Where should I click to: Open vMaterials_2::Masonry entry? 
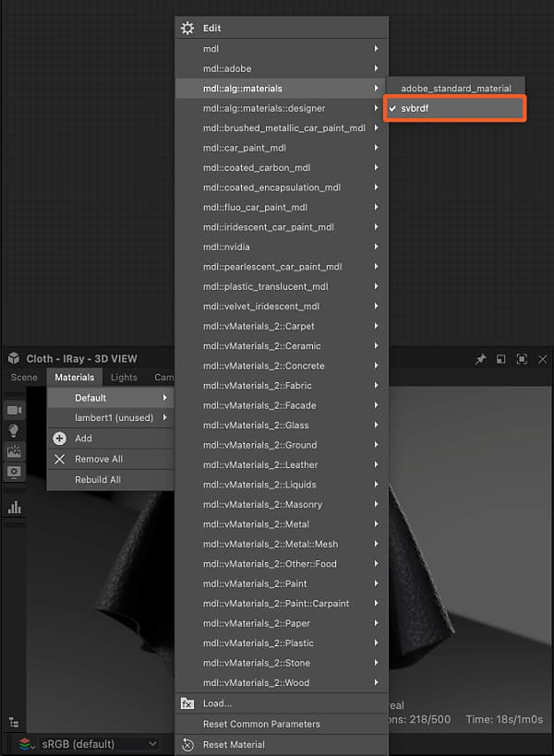point(282,504)
